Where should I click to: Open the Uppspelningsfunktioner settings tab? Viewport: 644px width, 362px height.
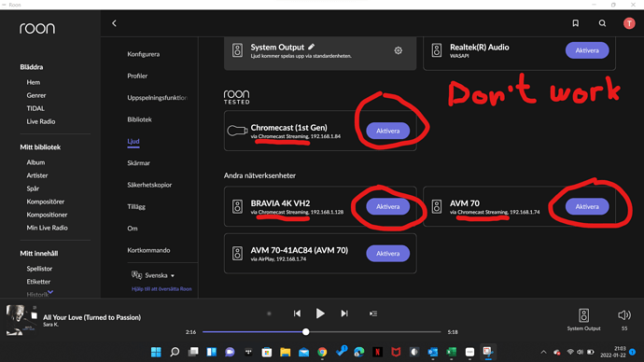coord(158,98)
